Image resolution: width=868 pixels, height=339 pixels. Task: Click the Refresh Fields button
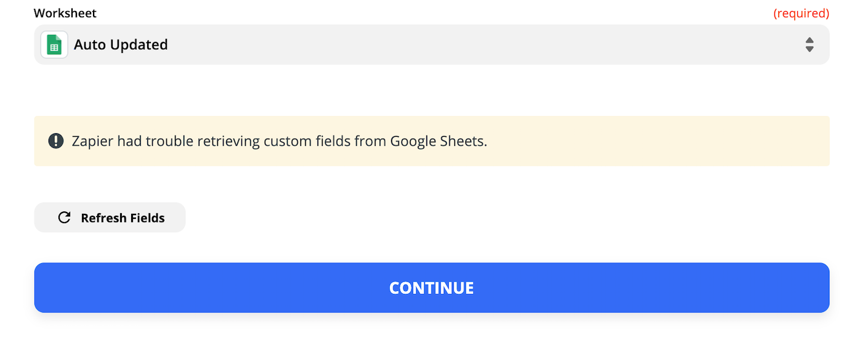(x=110, y=218)
